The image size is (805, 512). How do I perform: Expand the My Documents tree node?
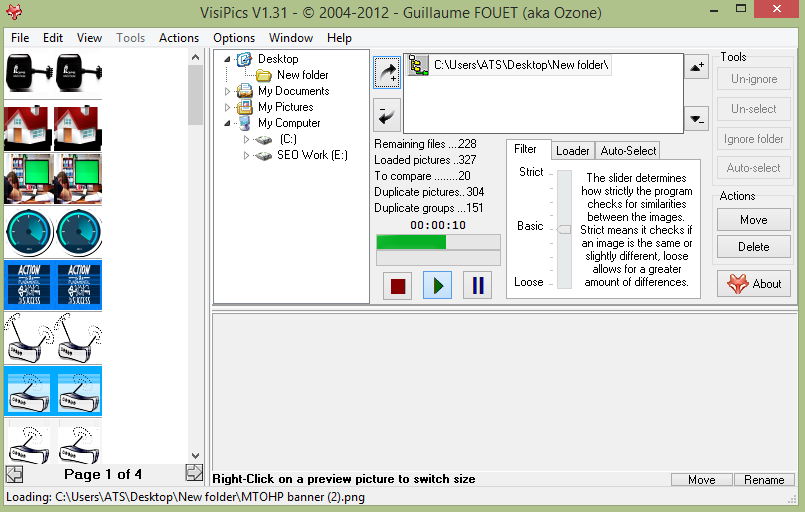[x=228, y=91]
